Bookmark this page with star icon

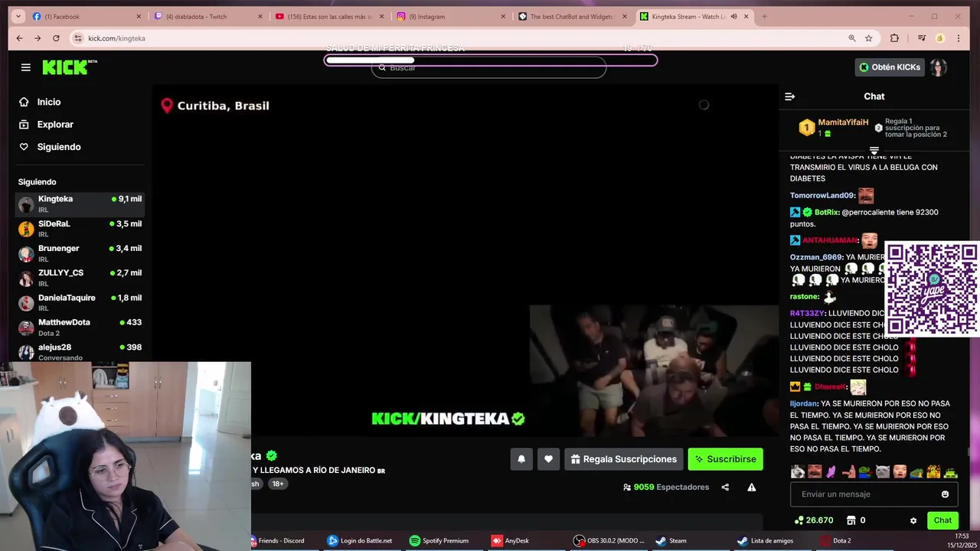pyautogui.click(x=868, y=38)
